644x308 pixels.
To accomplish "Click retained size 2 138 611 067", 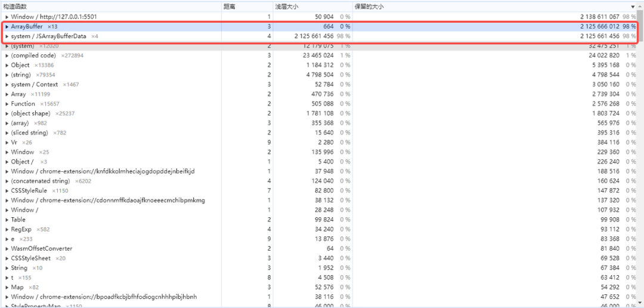I will (x=600, y=17).
